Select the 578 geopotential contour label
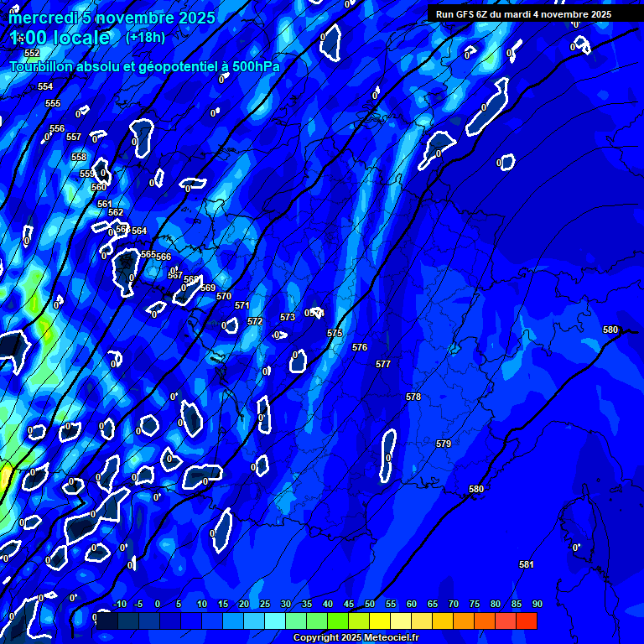The image size is (644, 644). (x=413, y=397)
